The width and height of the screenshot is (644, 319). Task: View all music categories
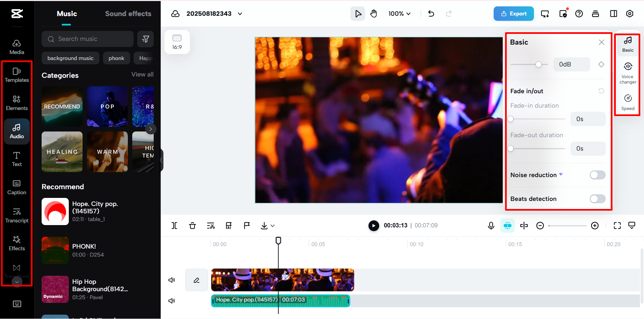[x=142, y=74]
